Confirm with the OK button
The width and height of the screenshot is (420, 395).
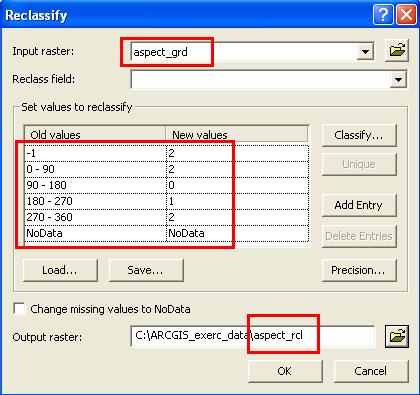click(285, 371)
